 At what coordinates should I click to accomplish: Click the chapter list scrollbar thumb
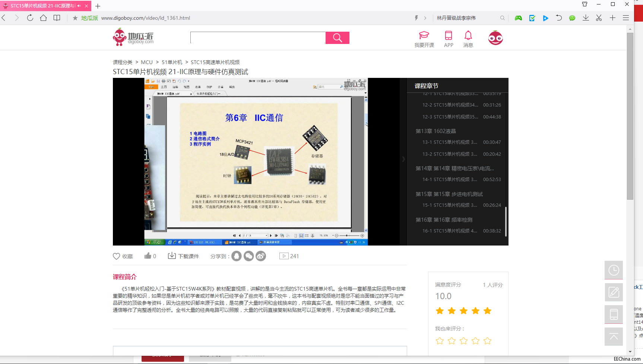(x=506, y=221)
